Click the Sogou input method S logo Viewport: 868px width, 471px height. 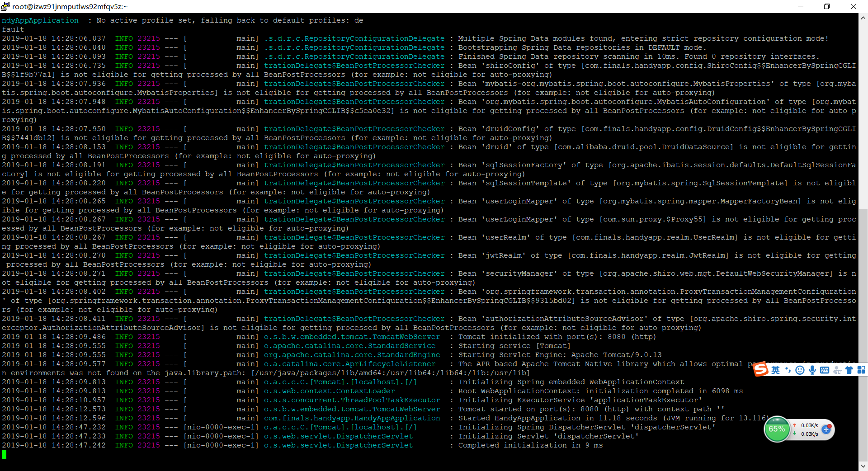(x=761, y=369)
